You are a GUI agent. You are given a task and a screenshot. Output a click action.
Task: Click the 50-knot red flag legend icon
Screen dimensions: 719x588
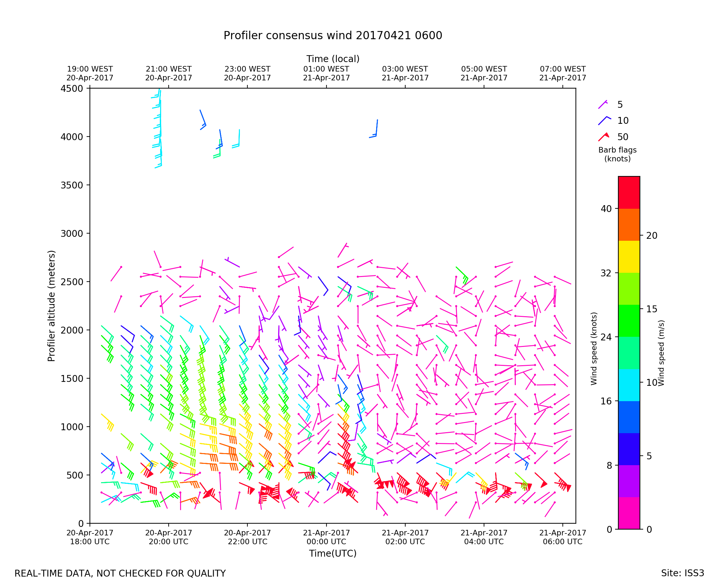point(603,137)
